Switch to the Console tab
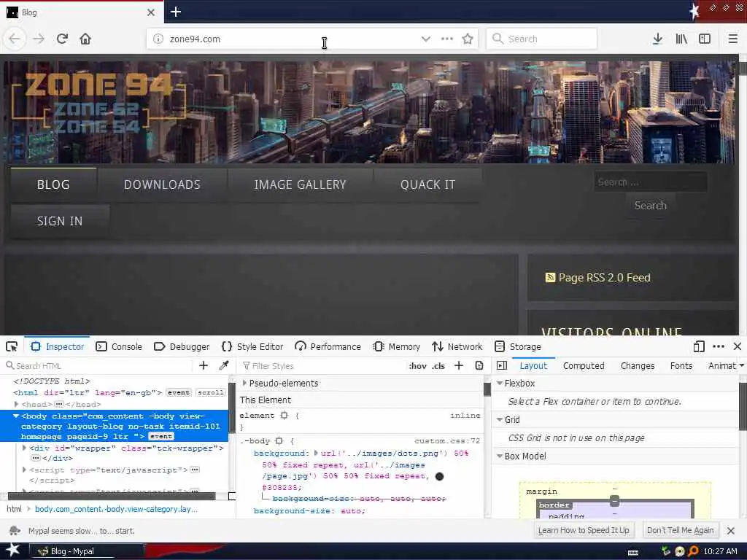This screenshot has width=747, height=560. tap(119, 346)
